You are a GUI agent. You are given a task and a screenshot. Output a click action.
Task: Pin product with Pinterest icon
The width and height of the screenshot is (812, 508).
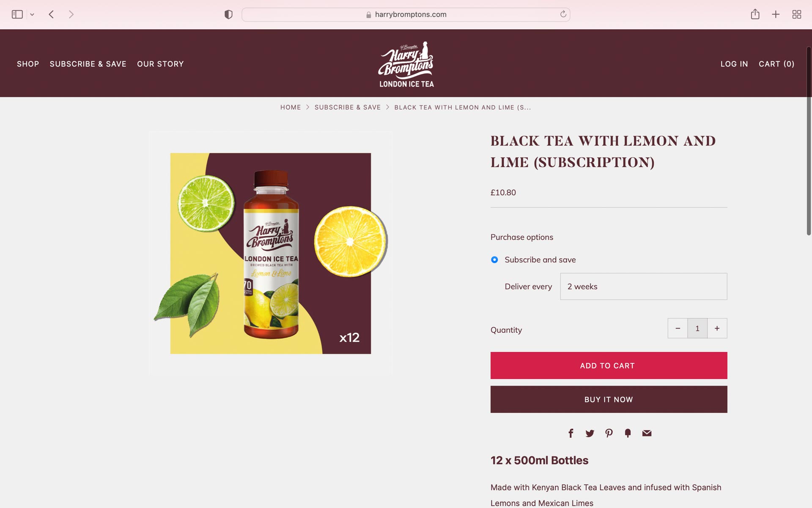tap(609, 433)
